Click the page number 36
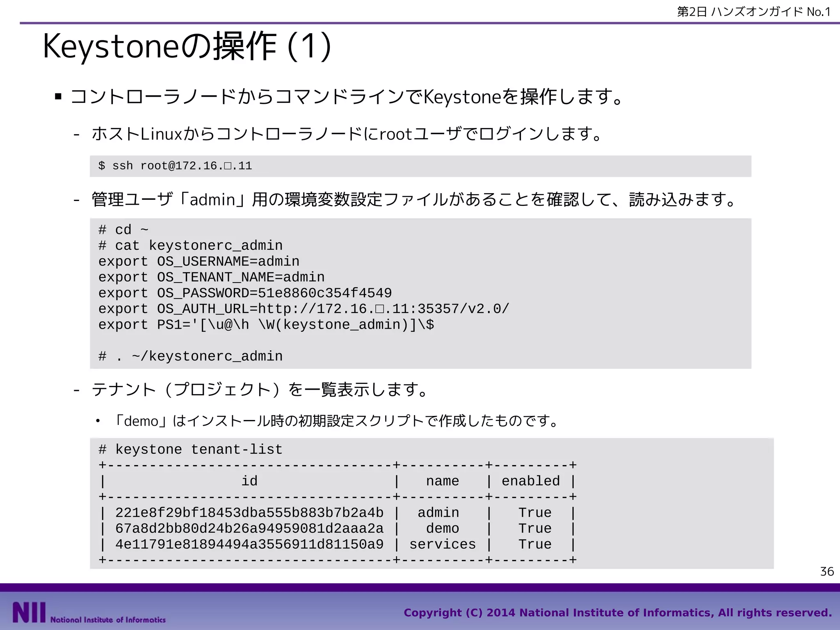Viewport: 840px width, 630px height. [827, 571]
